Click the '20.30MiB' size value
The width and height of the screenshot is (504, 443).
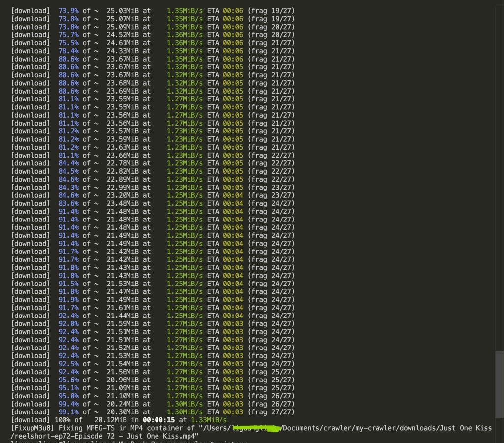point(123,412)
